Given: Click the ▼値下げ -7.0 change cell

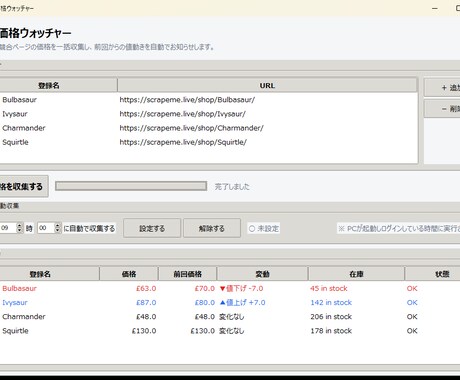Looking at the screenshot, I should click(x=241, y=289).
